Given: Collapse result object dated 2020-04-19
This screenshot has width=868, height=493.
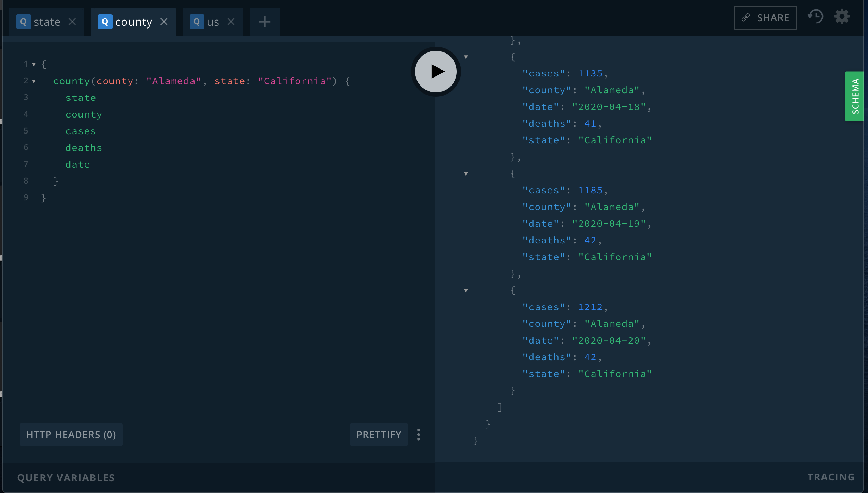Looking at the screenshot, I should (x=466, y=174).
